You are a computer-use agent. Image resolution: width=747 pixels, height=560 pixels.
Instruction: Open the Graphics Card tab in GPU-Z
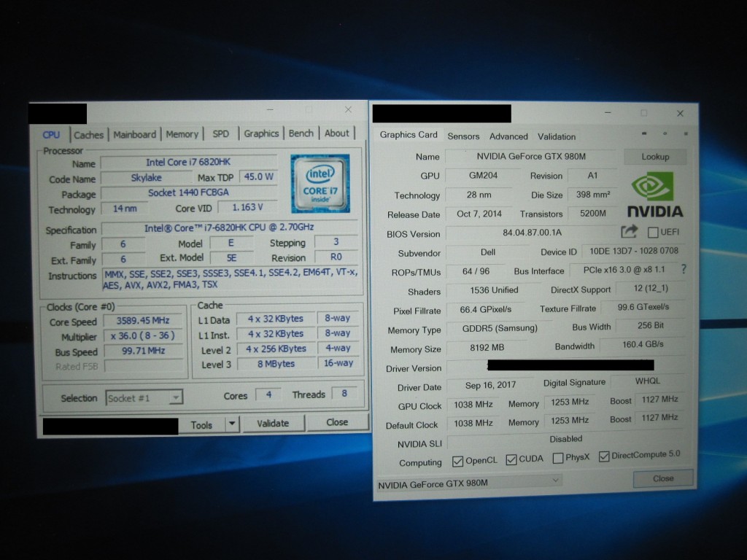(x=409, y=135)
